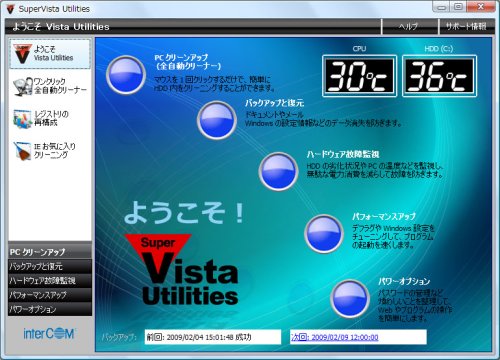Expand the パワーオプション sidebar section
500x360 pixels.
(50, 309)
